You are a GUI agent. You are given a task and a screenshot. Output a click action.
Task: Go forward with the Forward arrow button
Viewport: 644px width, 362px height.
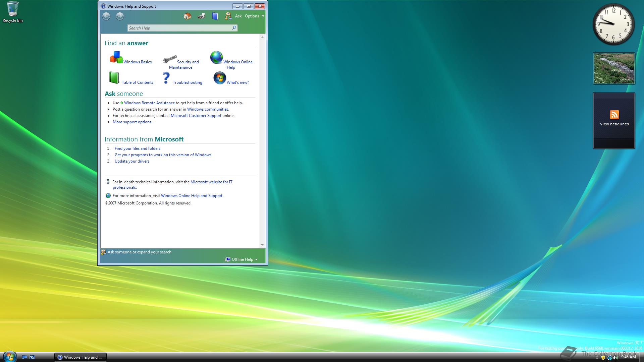pyautogui.click(x=120, y=16)
